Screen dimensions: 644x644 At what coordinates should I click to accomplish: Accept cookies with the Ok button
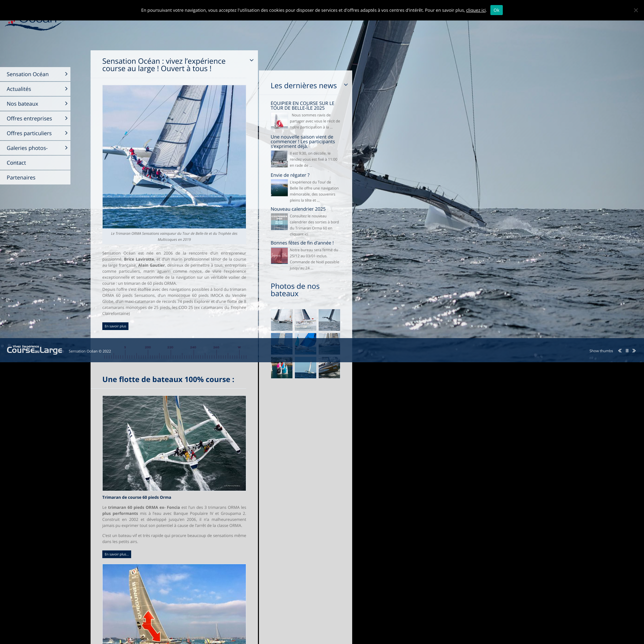point(496,10)
